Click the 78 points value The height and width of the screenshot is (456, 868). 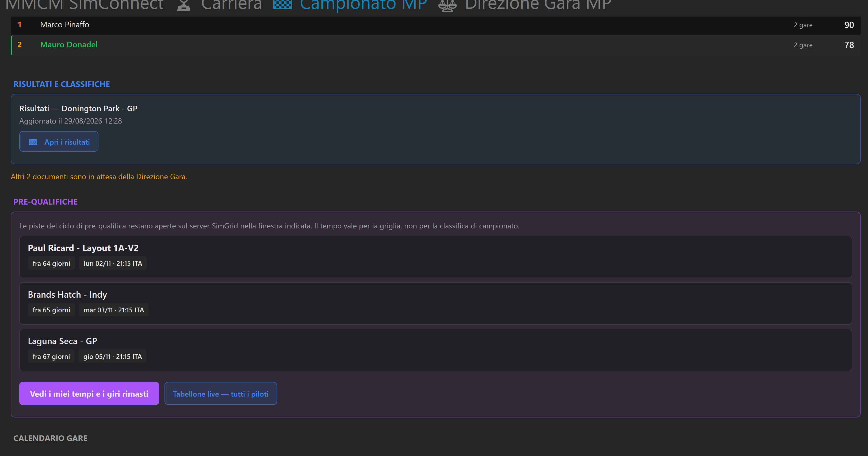(x=849, y=45)
